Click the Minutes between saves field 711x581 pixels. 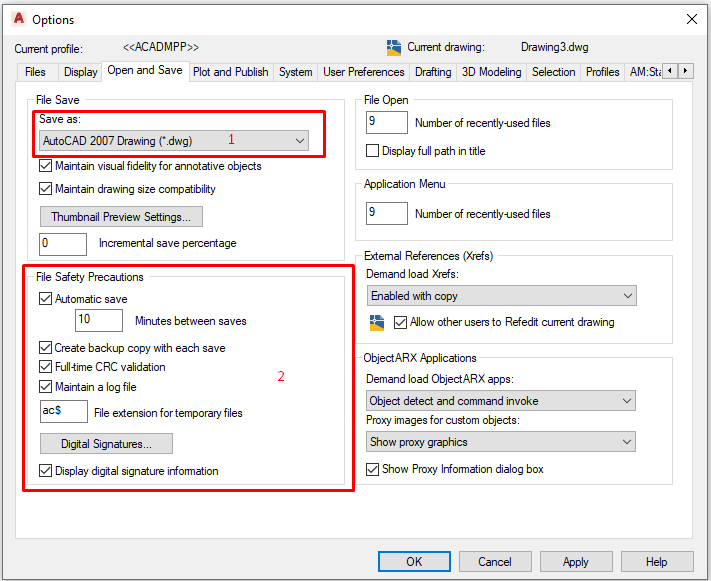click(98, 320)
